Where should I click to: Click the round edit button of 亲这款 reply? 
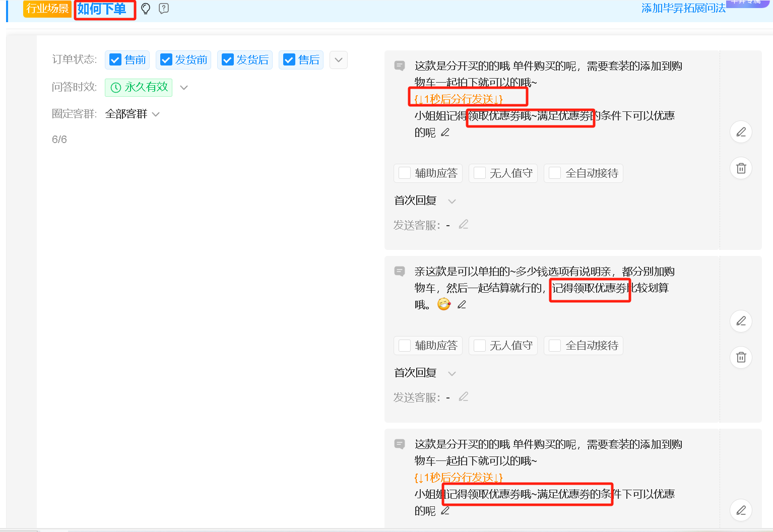tap(741, 321)
